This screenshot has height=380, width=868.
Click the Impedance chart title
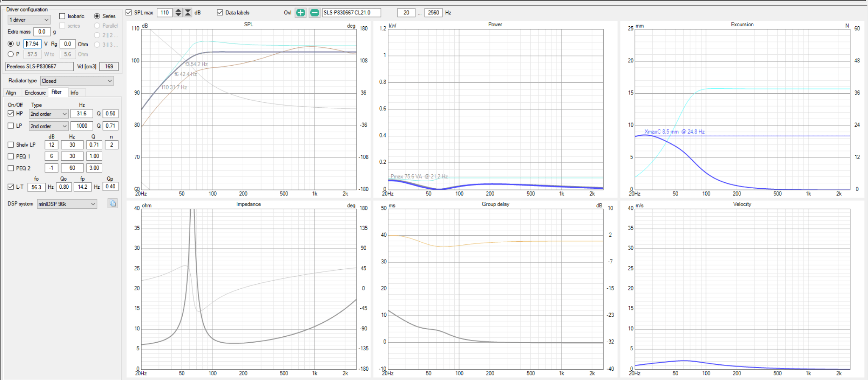tap(249, 204)
